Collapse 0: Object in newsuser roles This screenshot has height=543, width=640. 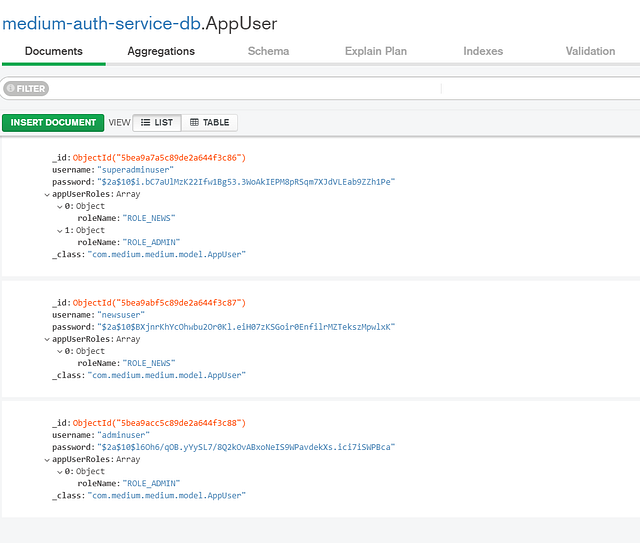(x=59, y=351)
